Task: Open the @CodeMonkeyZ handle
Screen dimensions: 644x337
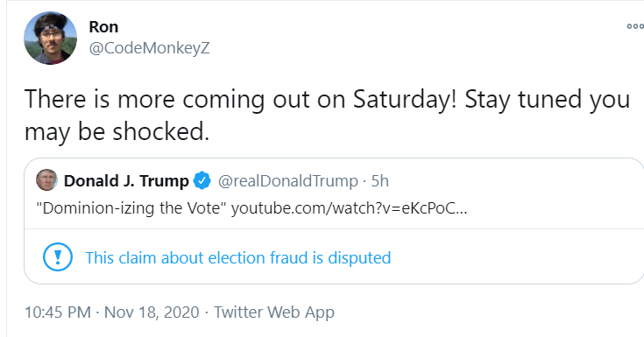Action: tap(150, 48)
